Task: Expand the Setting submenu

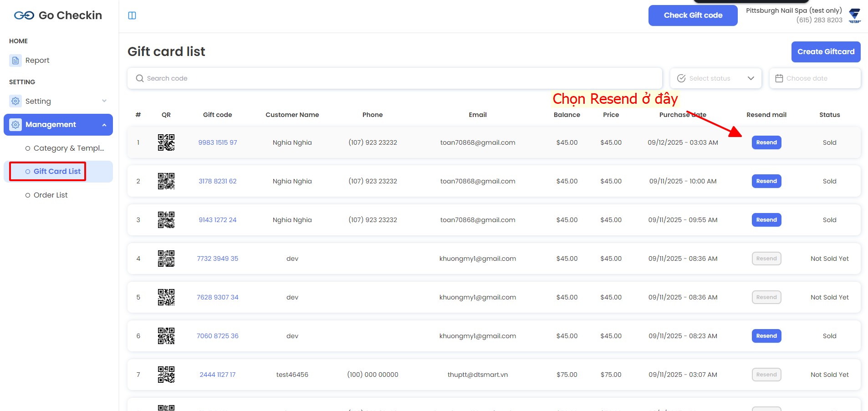Action: point(104,101)
